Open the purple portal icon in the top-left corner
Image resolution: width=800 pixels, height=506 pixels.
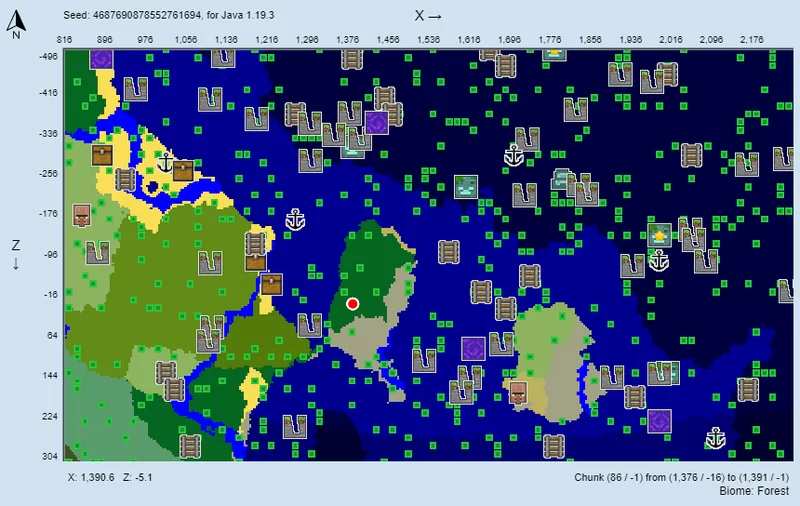pyautogui.click(x=101, y=58)
